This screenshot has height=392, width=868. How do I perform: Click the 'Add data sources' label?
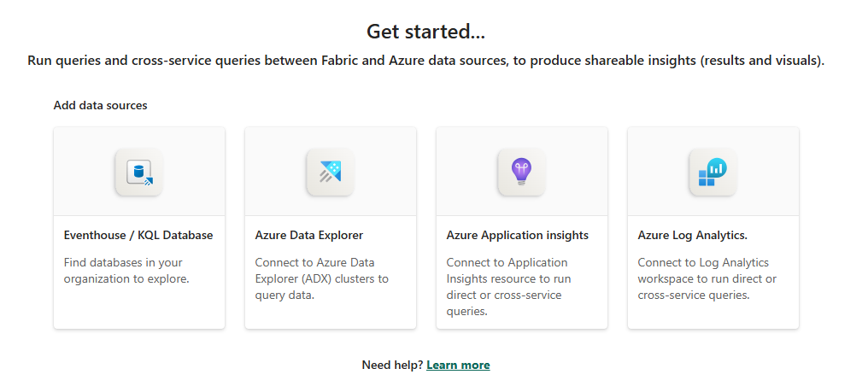(100, 106)
